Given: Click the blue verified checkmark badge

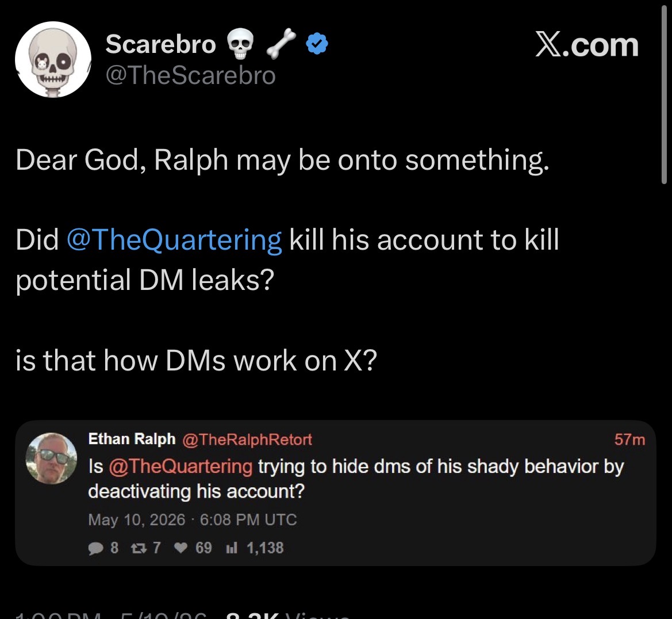Looking at the screenshot, I should [317, 43].
